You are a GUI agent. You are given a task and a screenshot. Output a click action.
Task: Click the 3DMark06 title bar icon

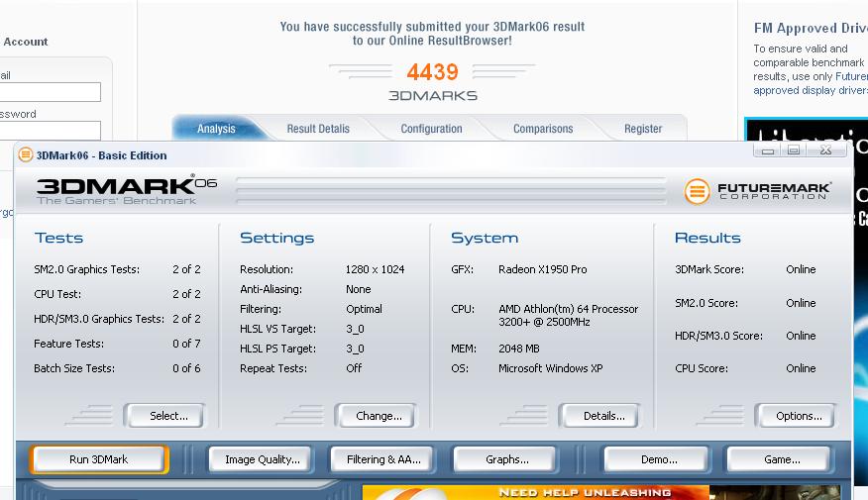point(26,154)
